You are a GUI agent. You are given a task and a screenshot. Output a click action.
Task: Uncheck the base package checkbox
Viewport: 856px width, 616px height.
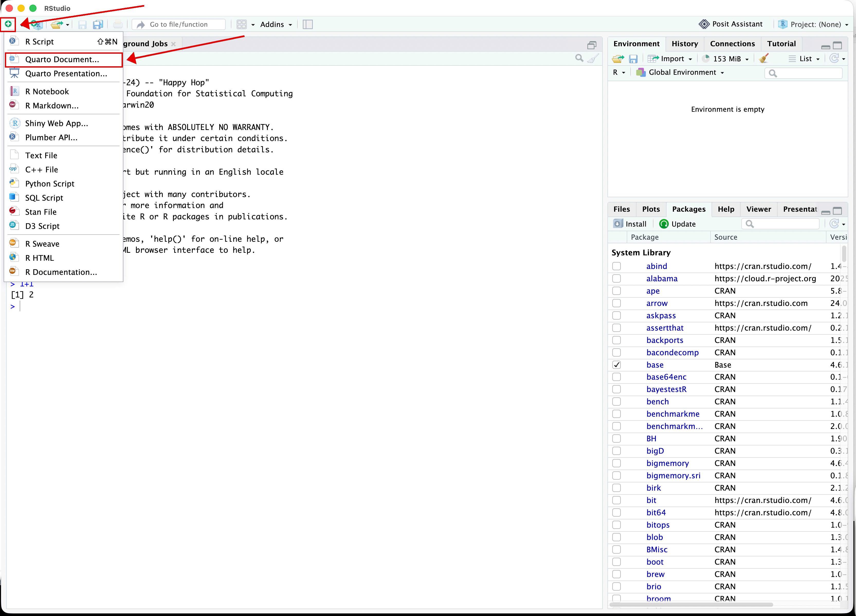[616, 365]
